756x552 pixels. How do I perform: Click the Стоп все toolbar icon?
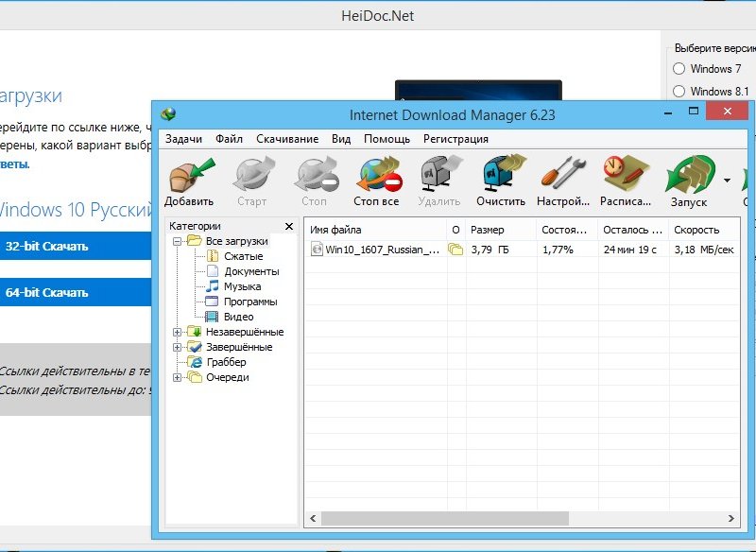click(x=379, y=175)
